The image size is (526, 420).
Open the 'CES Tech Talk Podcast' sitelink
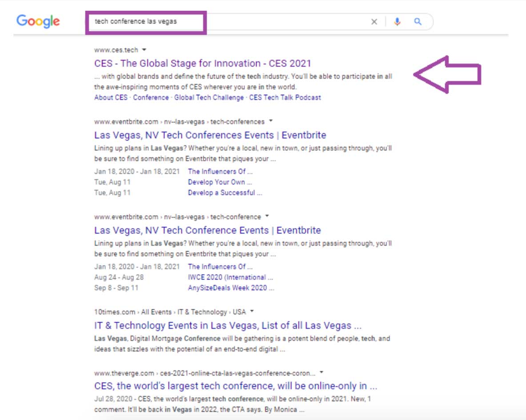tap(285, 97)
